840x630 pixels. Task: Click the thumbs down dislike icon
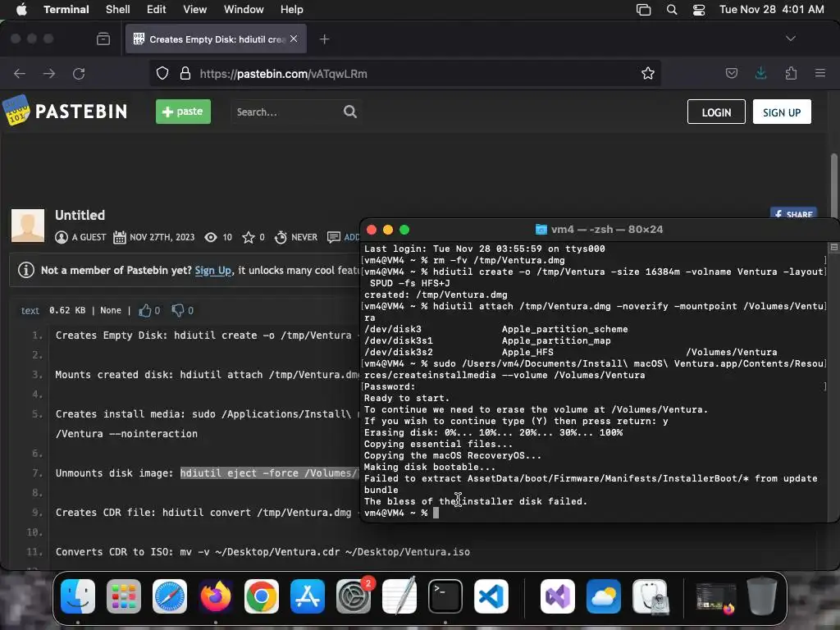[177, 310]
